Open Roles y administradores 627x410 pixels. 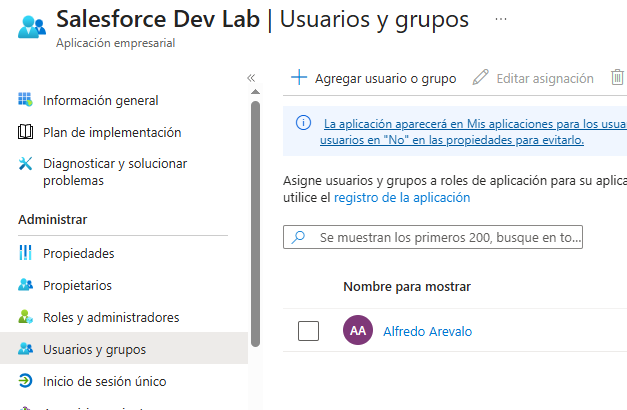tap(111, 317)
